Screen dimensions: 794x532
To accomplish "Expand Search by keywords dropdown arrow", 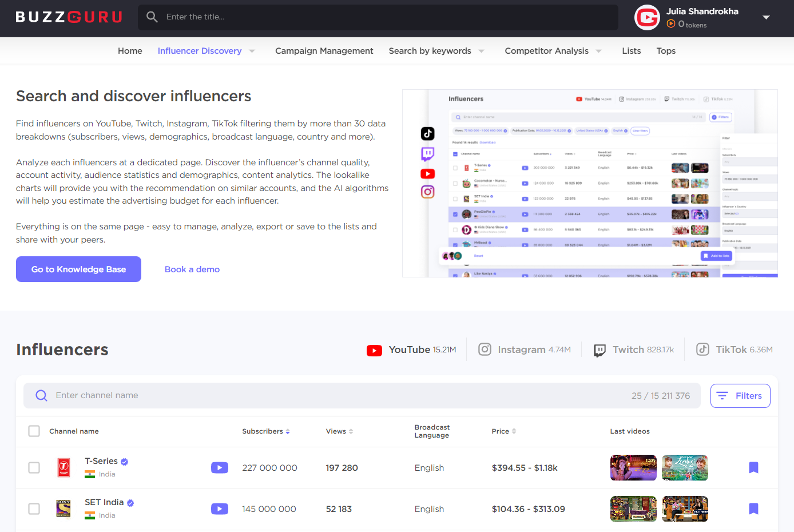I will point(481,51).
